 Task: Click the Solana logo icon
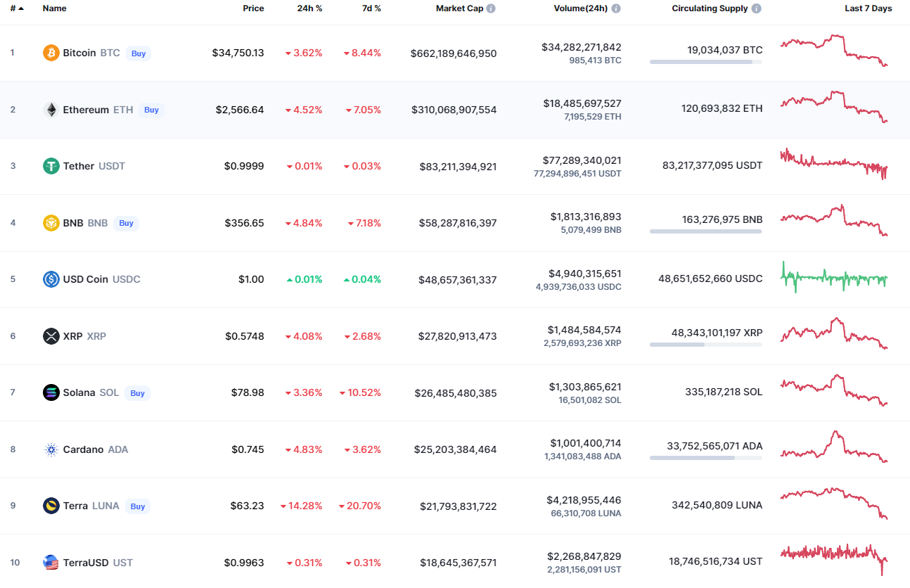click(51, 392)
